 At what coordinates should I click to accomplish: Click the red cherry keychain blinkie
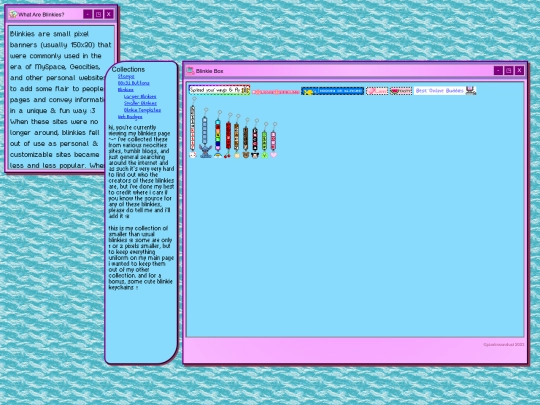[228, 135]
